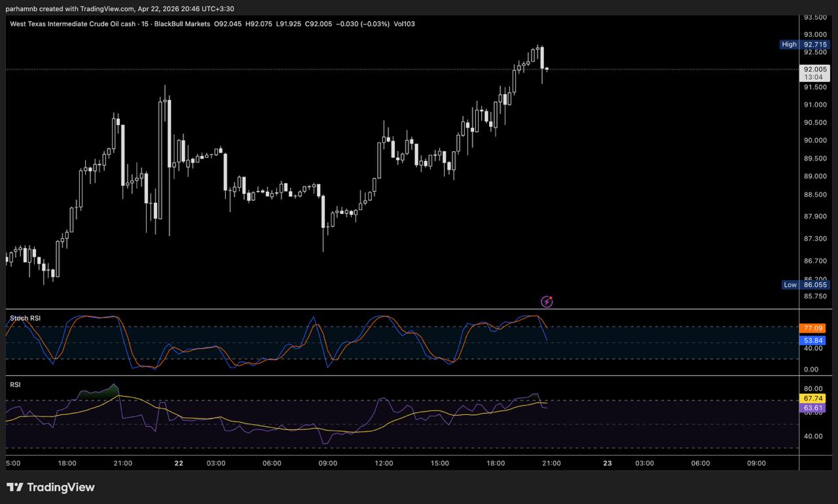Click the current price 92.005 label
Image resolution: width=838 pixels, height=504 pixels.
pos(814,69)
